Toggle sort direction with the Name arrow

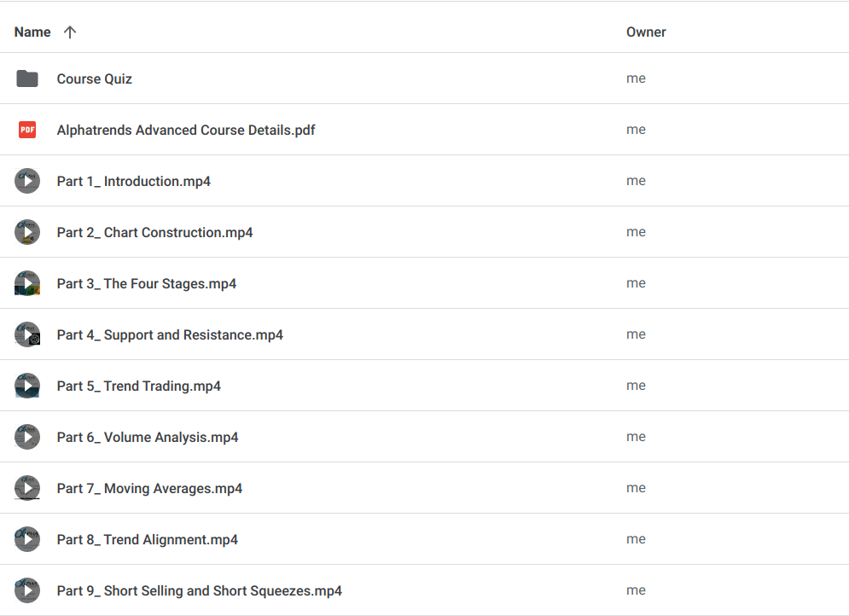tap(70, 32)
